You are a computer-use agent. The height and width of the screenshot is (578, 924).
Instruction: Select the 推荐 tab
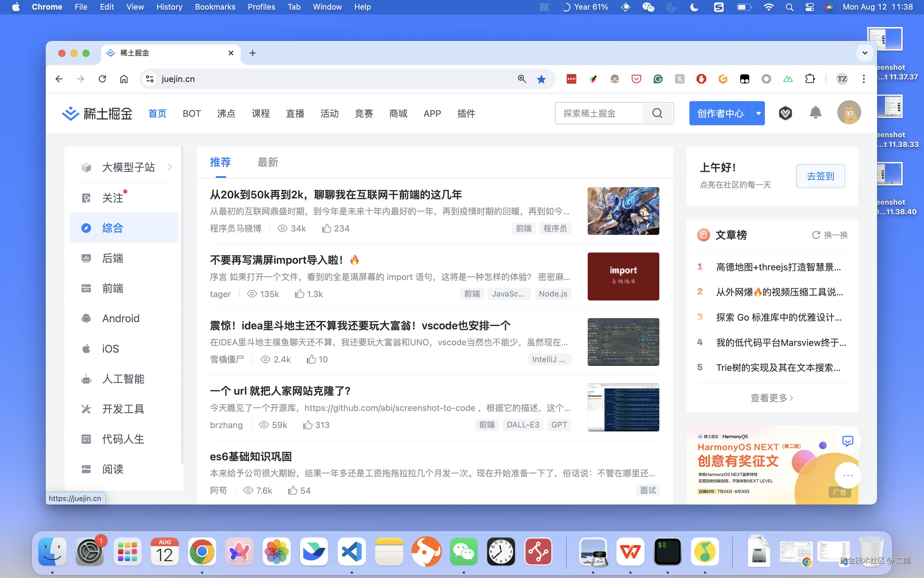tap(220, 162)
